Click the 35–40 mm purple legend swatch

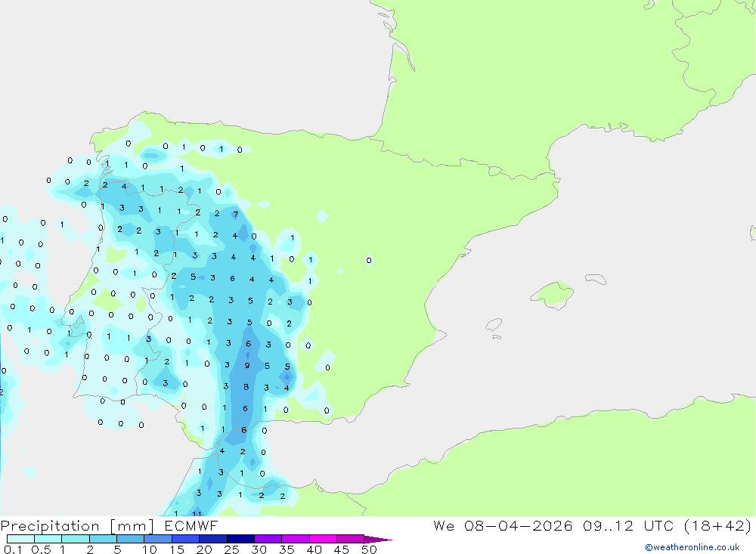[296, 539]
